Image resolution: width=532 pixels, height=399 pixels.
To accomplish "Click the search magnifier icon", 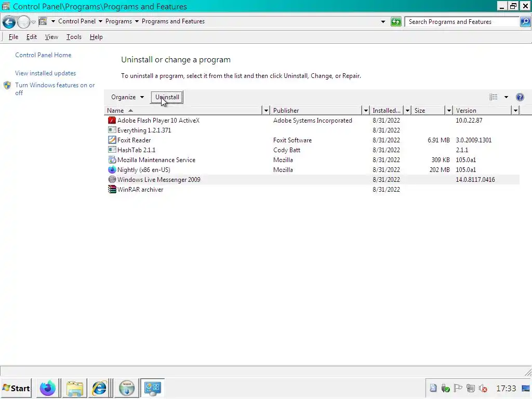I will (525, 22).
